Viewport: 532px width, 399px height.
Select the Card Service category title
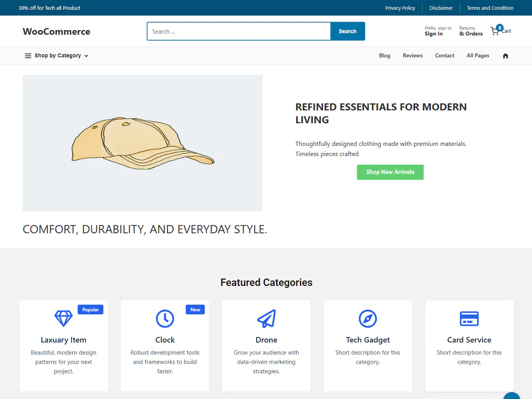pyautogui.click(x=469, y=340)
